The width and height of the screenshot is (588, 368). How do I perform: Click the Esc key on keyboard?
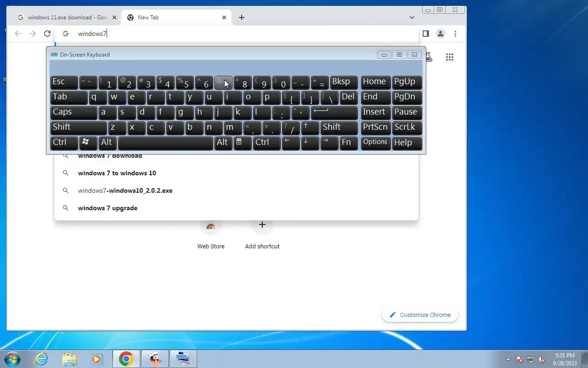point(64,83)
